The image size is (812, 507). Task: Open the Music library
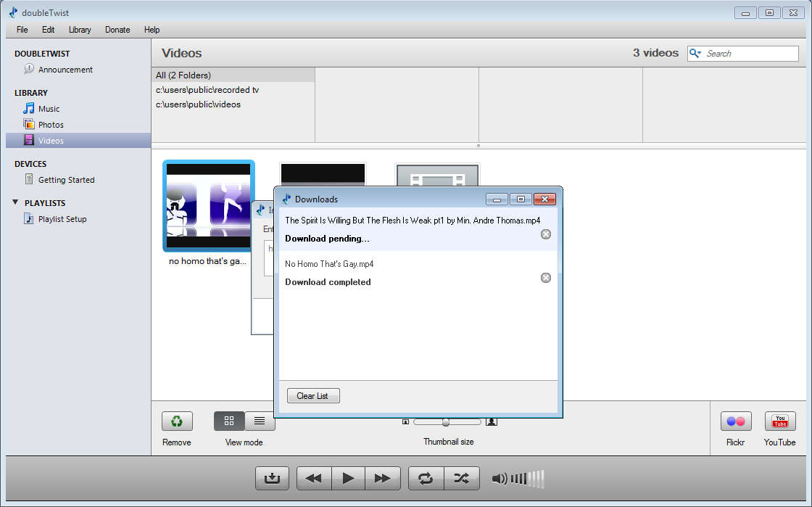coord(49,109)
